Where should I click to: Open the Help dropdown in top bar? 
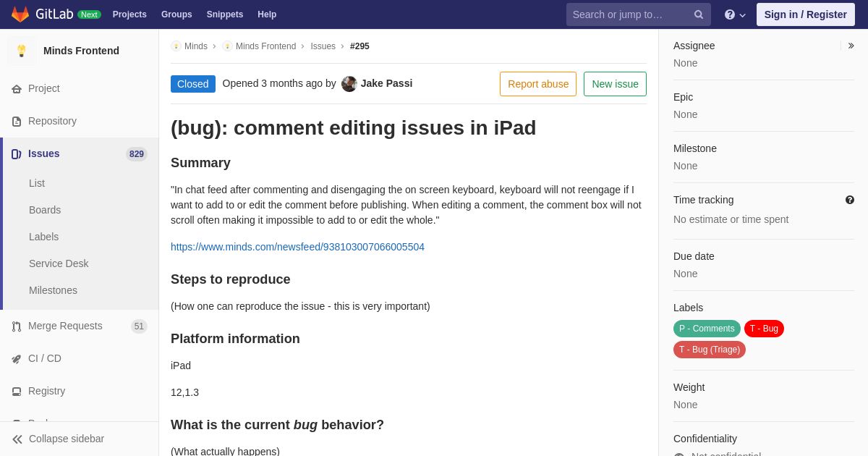[735, 14]
